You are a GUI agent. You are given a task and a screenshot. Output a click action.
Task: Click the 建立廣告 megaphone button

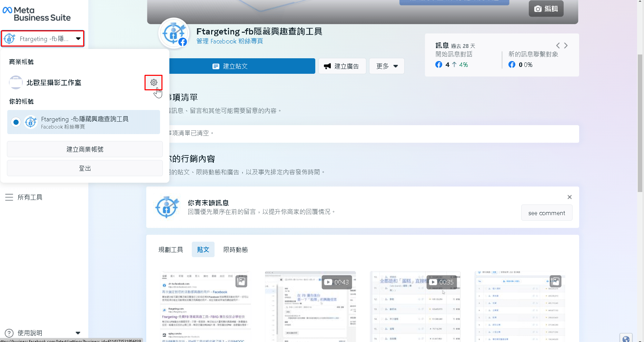(x=342, y=66)
